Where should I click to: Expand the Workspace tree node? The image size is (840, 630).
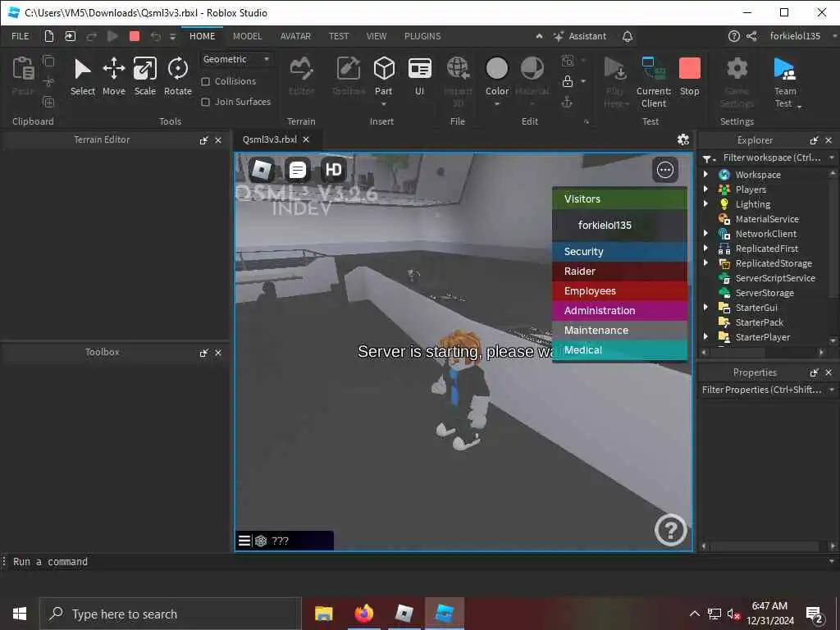coord(705,174)
